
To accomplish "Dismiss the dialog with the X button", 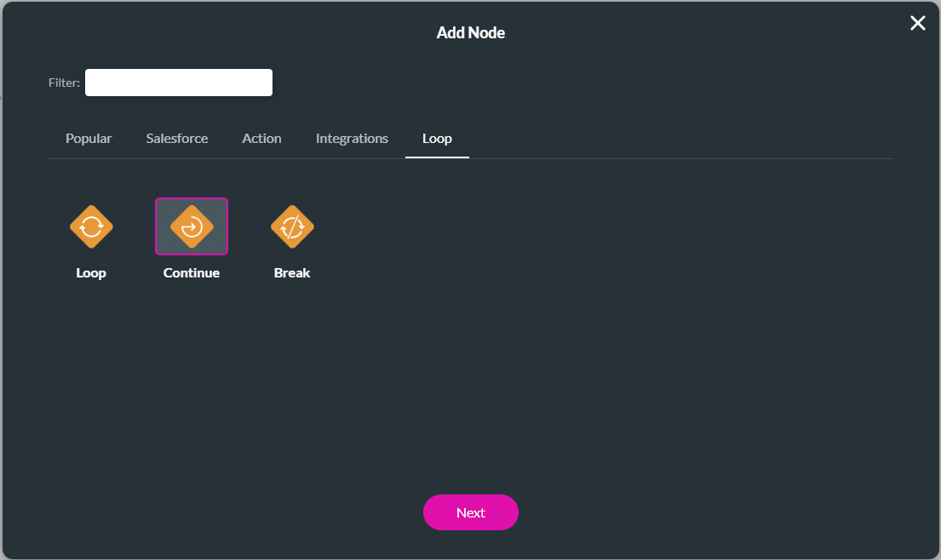I will 917,23.
